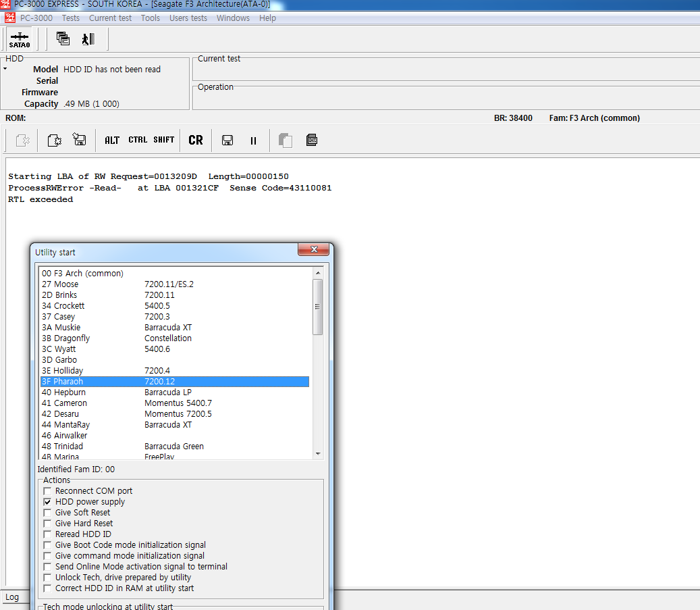Click the disk with arrow icon
Viewport: 700px width, 610px height.
click(x=80, y=140)
